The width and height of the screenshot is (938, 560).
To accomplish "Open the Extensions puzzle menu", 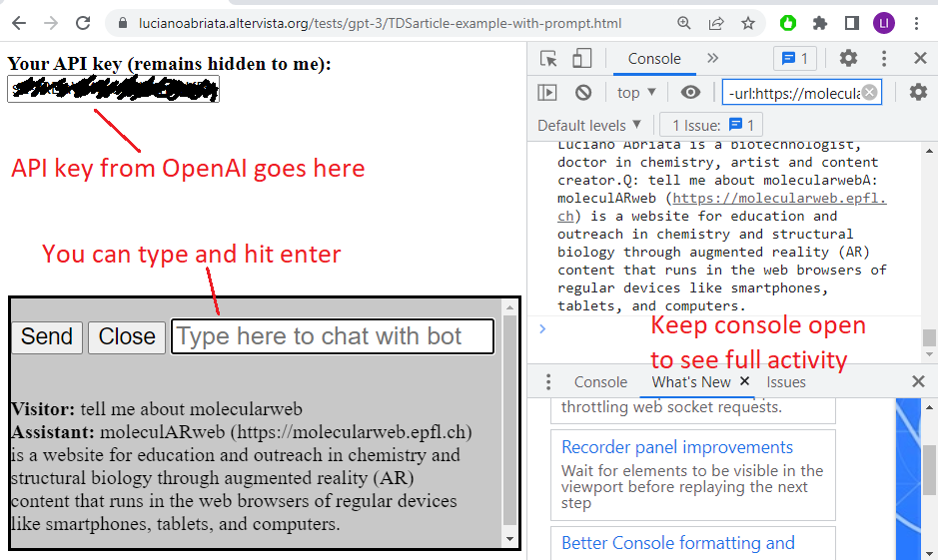I will (820, 23).
